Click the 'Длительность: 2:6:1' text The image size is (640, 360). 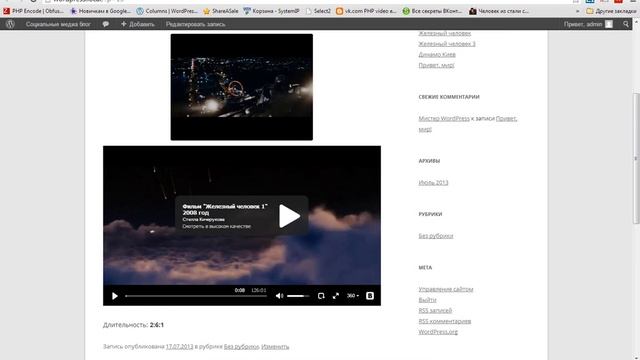click(x=133, y=325)
